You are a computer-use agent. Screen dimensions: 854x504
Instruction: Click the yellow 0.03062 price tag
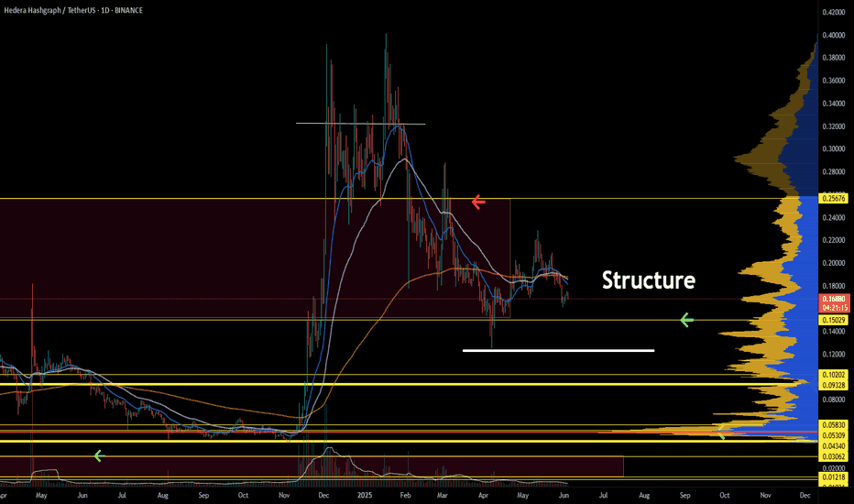click(834, 456)
